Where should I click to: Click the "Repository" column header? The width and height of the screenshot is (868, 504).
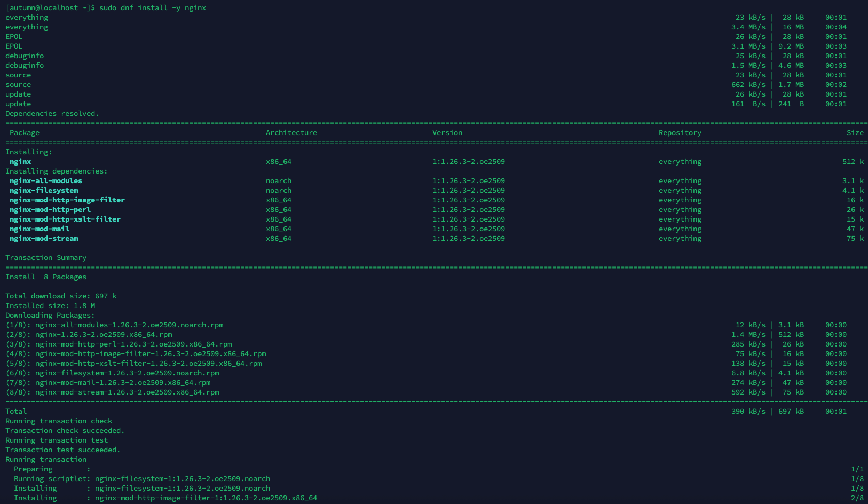pos(680,133)
